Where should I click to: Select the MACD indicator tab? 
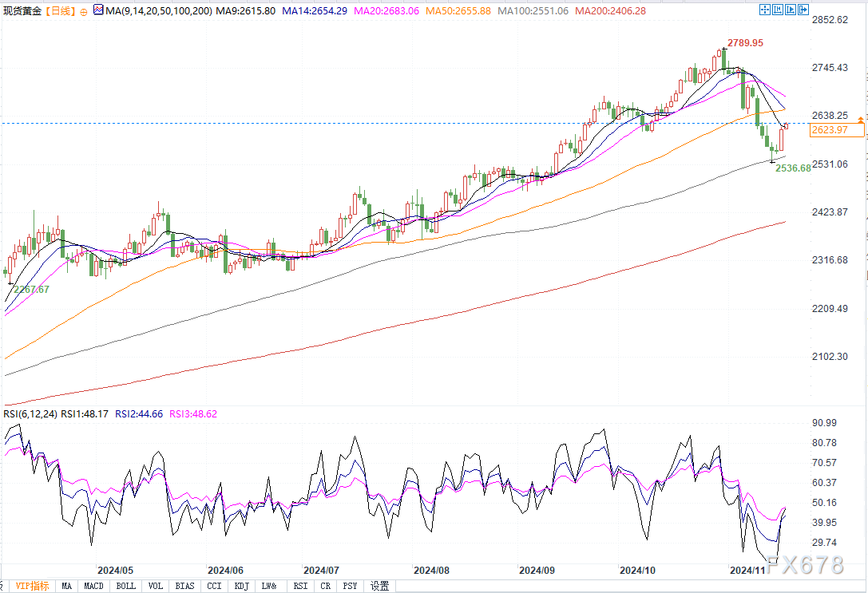93,586
